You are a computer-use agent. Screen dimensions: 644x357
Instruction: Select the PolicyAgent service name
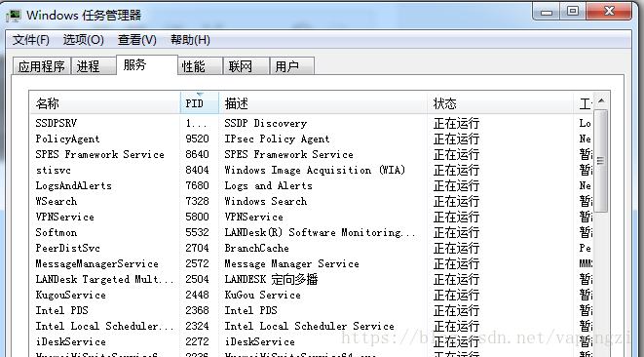pyautogui.click(x=67, y=139)
